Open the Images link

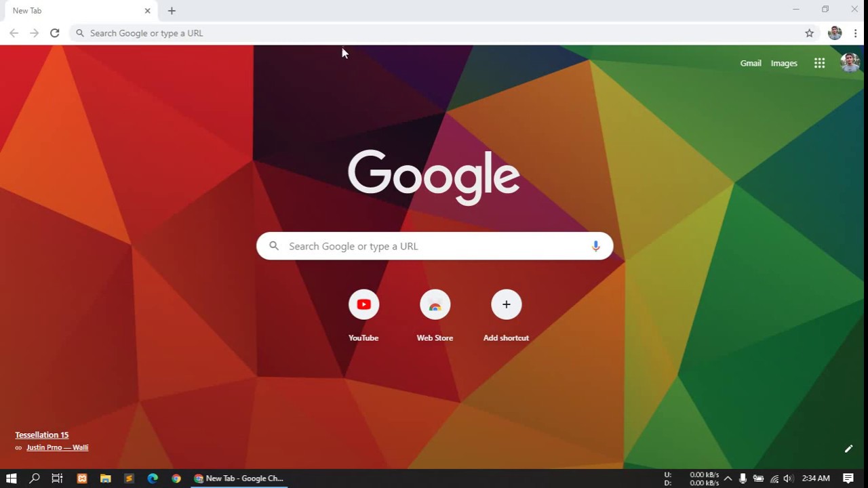[784, 63]
